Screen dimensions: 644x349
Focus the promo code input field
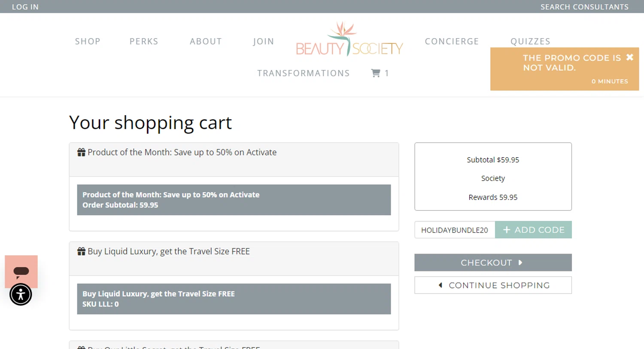[455, 230]
